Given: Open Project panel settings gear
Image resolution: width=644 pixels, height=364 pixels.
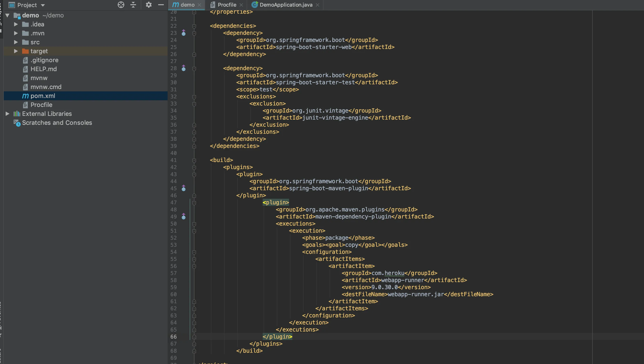Looking at the screenshot, I should (149, 5).
